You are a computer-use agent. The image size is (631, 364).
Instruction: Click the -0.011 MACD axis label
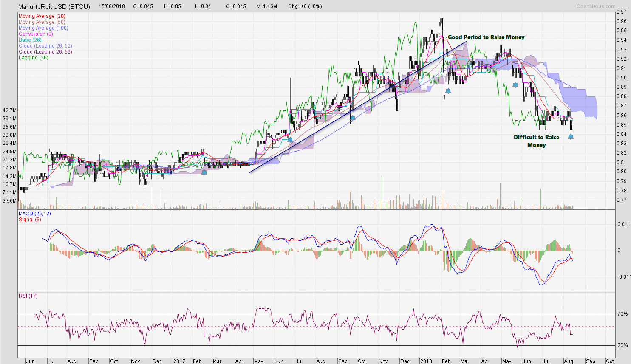[624, 277]
